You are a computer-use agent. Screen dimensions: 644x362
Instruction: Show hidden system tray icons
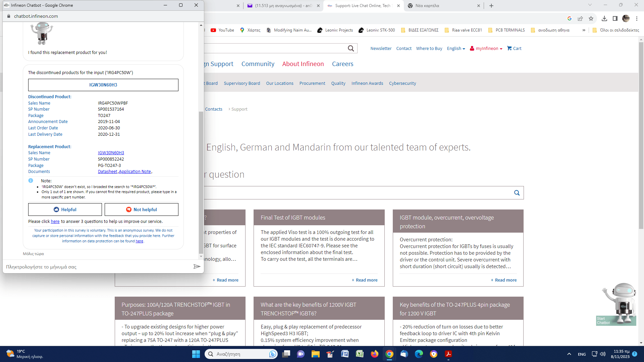pyautogui.click(x=569, y=354)
